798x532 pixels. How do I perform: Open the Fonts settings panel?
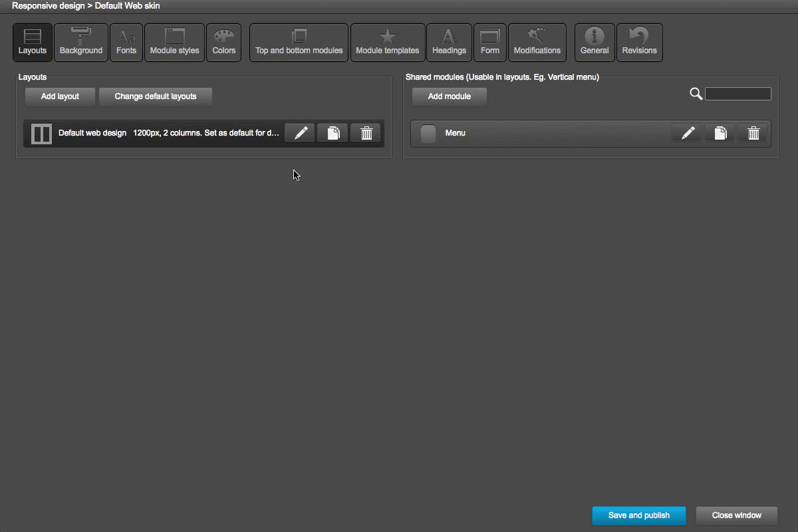126,42
